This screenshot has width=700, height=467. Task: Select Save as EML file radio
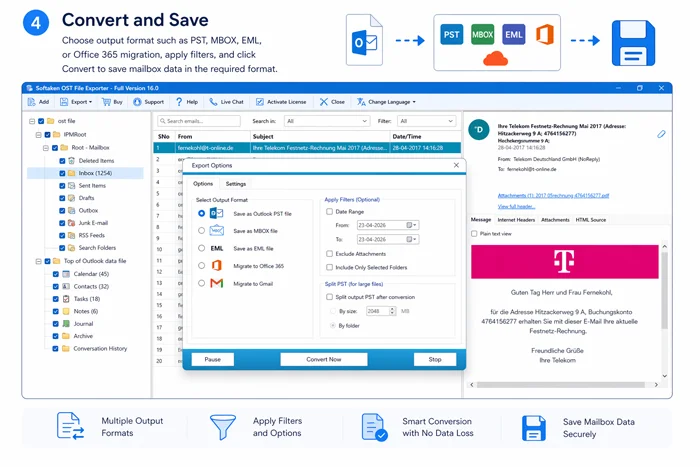(202, 248)
